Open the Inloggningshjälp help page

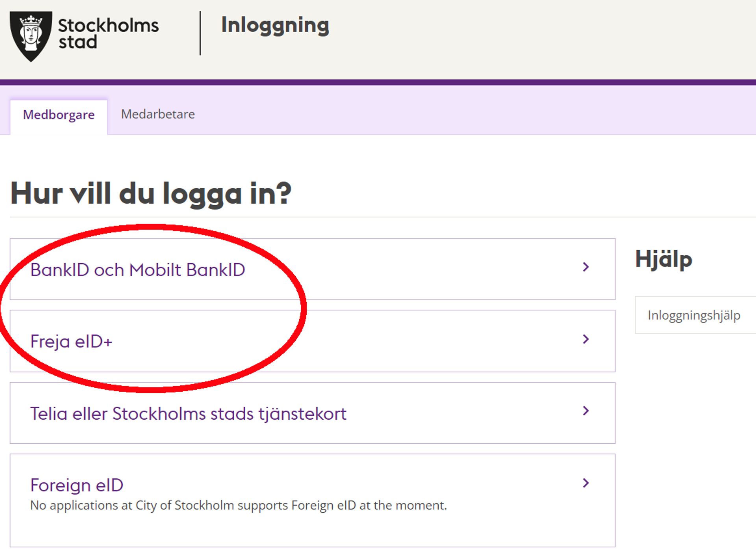(x=694, y=315)
